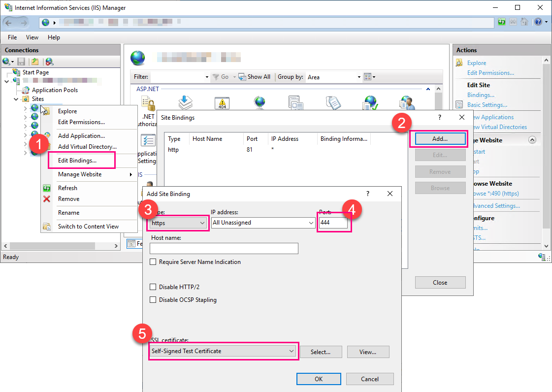The height and width of the screenshot is (392, 552).
Task: Tick the Disable OCSP Stapling checkbox
Action: [x=153, y=299]
